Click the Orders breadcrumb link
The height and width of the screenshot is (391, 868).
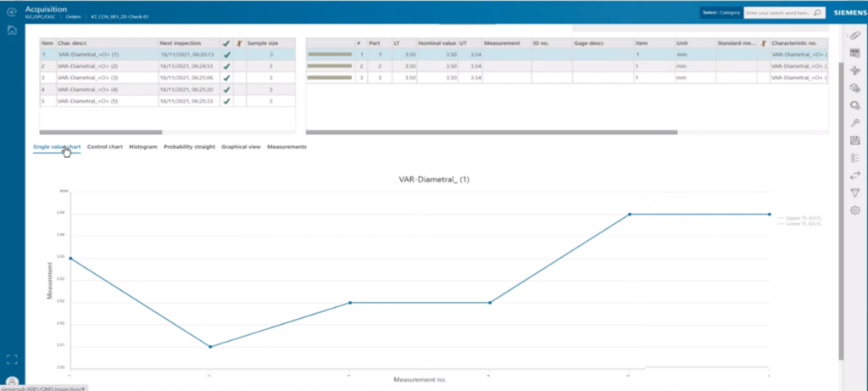74,17
